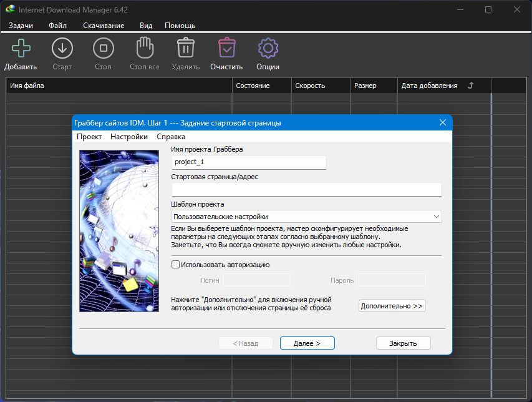The image size is (532, 402).
Task: Open the Вид menu
Action: (x=146, y=26)
